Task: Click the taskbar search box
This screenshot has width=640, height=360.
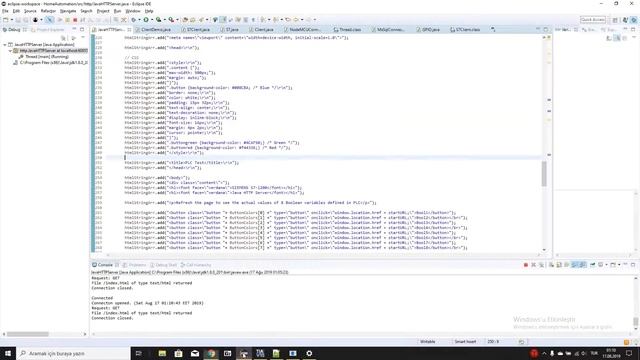Action: click(73, 353)
